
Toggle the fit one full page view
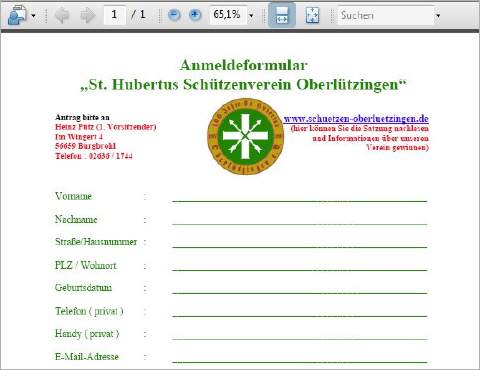pos(312,15)
